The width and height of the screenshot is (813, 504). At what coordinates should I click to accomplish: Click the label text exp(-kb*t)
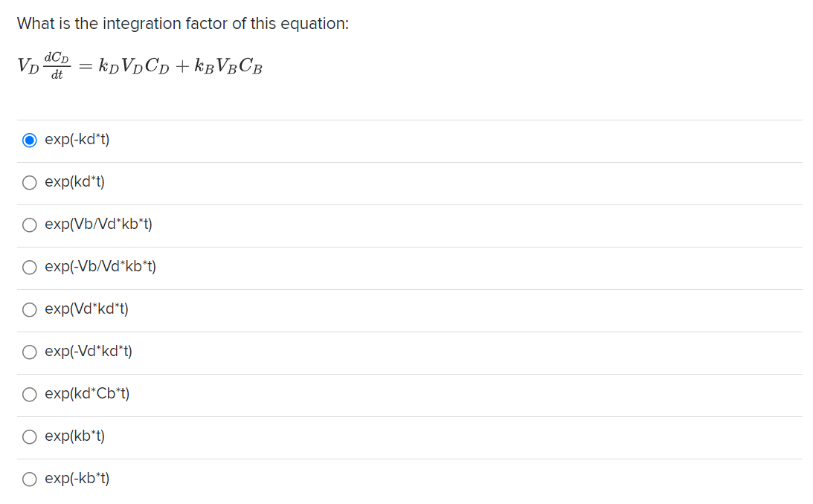click(x=77, y=479)
